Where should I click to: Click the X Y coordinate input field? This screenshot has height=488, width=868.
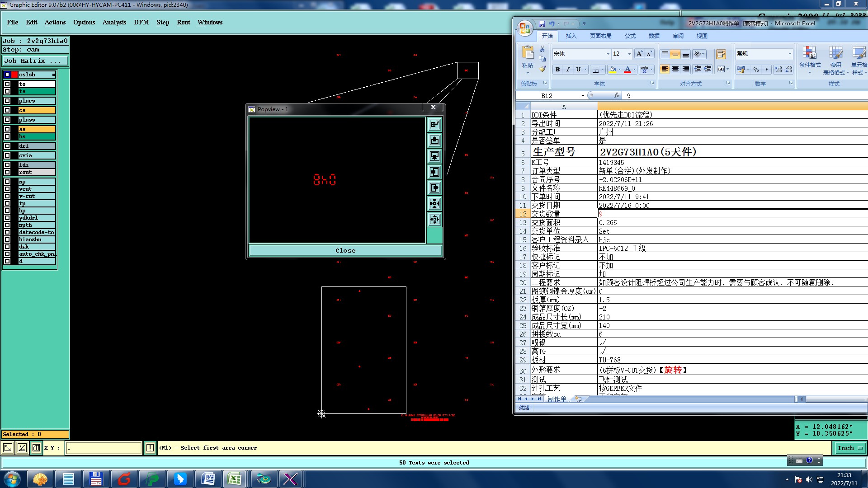pyautogui.click(x=104, y=448)
